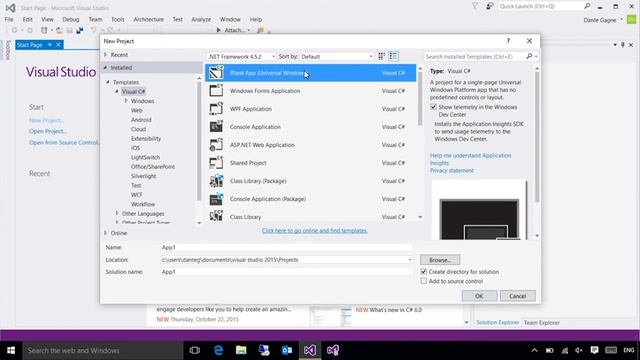Switch templates to small icons view

point(382,56)
